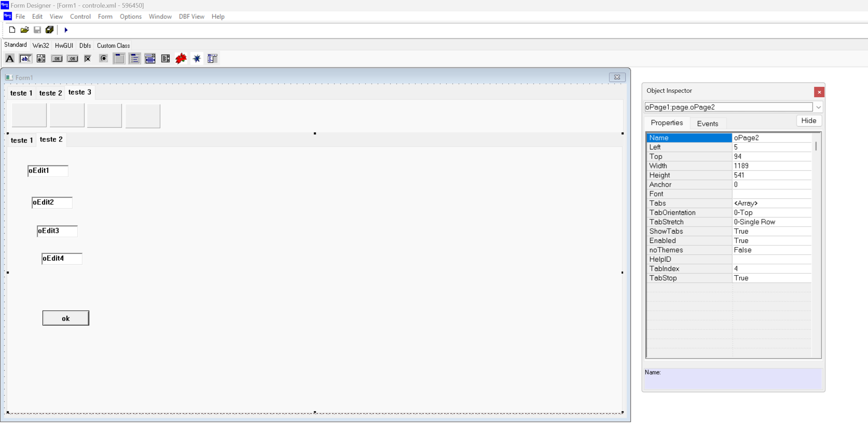Select the Label 'A' control tool
The image size is (868, 446).
pyautogui.click(x=10, y=58)
